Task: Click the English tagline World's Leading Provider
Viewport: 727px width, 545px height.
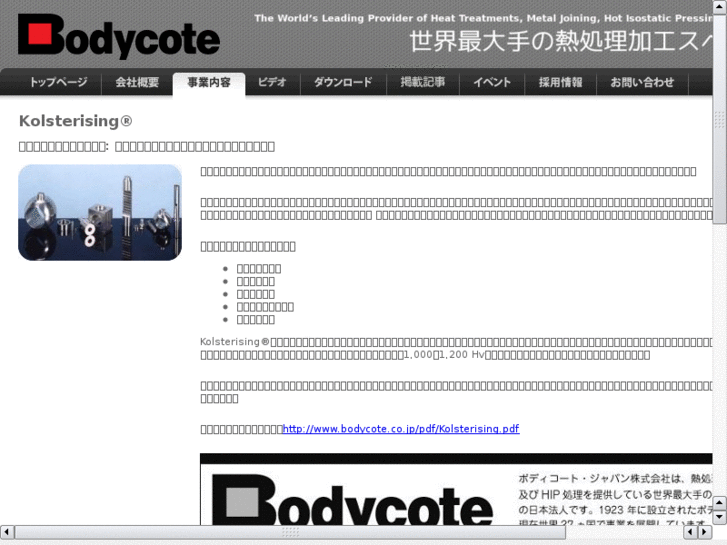Action: coord(484,18)
